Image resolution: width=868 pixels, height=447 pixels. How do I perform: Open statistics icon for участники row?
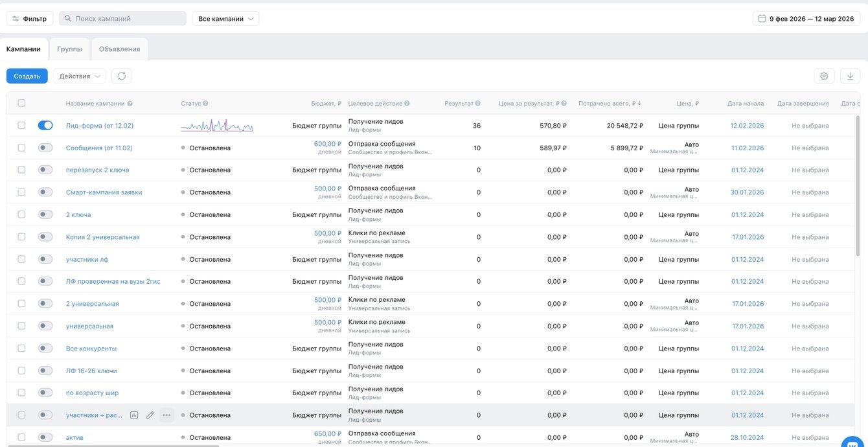(134, 415)
